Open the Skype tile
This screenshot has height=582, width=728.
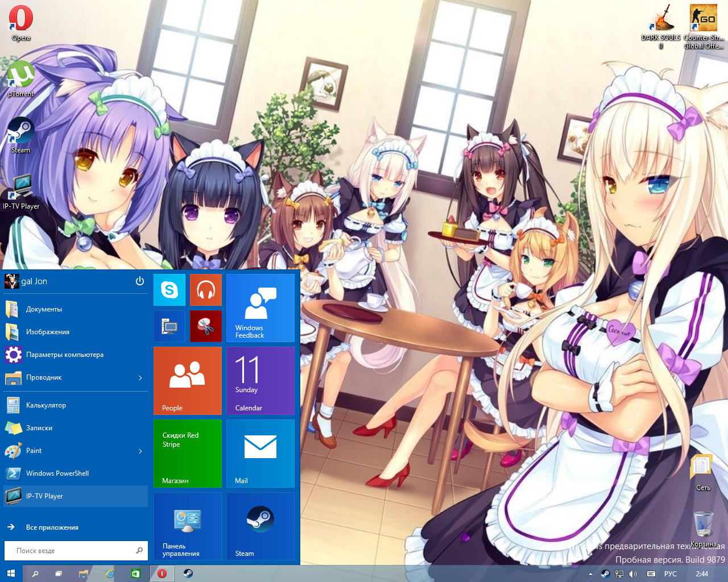(169, 290)
